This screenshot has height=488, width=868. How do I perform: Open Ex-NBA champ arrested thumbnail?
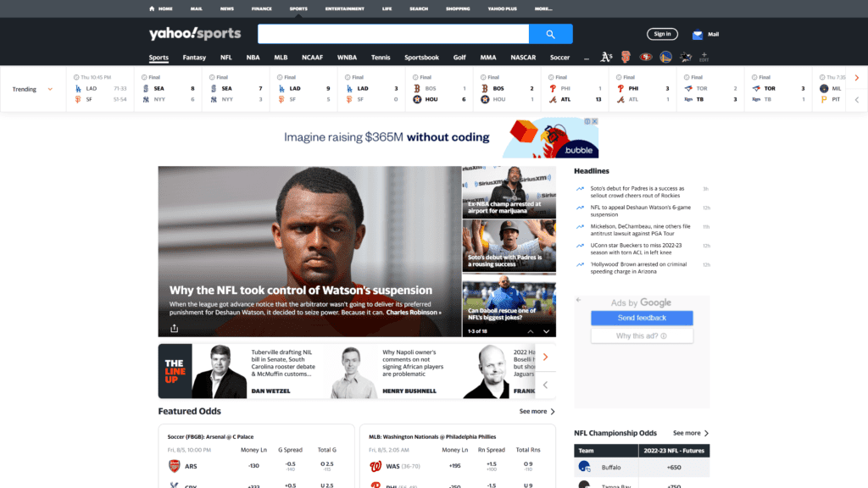(x=509, y=192)
